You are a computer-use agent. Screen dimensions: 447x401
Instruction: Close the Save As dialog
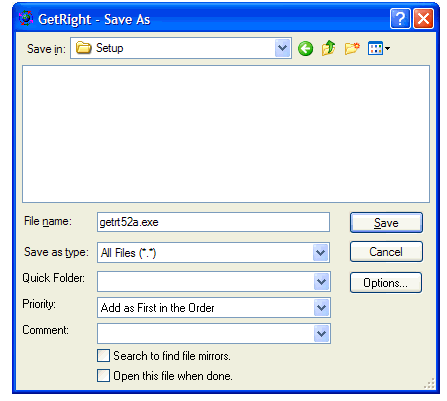coord(423,18)
